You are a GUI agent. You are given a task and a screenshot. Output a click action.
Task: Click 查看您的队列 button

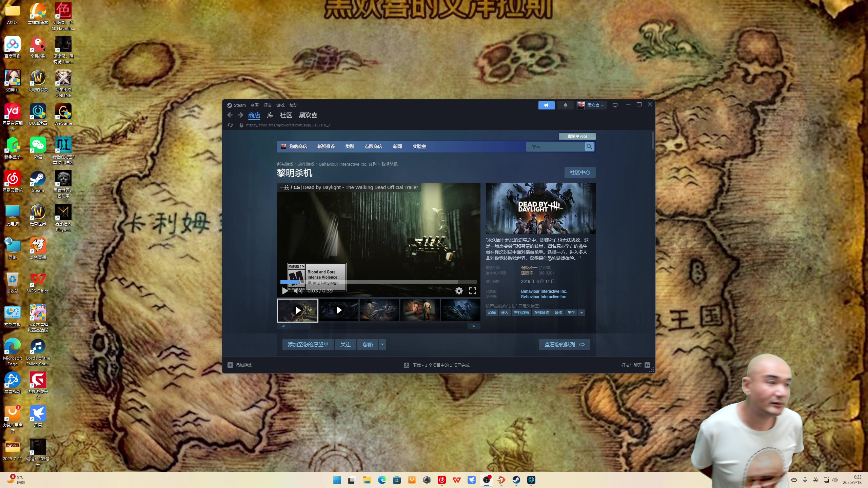[565, 344]
